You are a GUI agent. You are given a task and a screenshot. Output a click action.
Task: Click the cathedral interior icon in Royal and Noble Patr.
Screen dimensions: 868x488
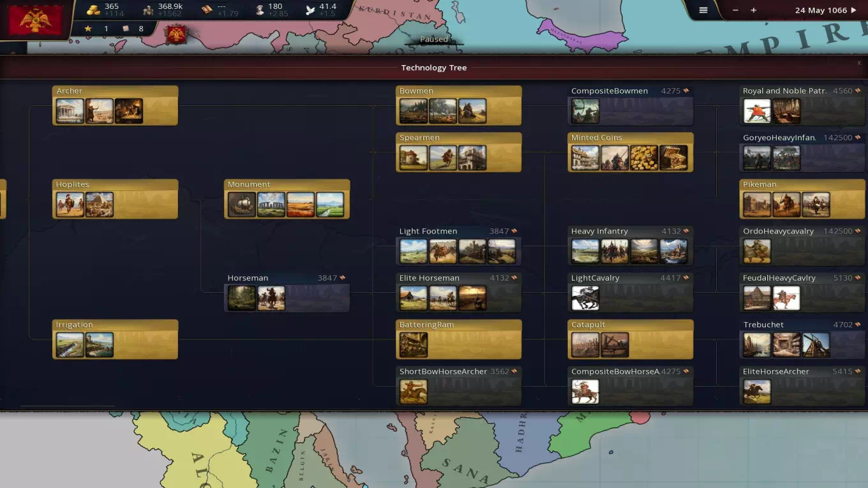[786, 111]
